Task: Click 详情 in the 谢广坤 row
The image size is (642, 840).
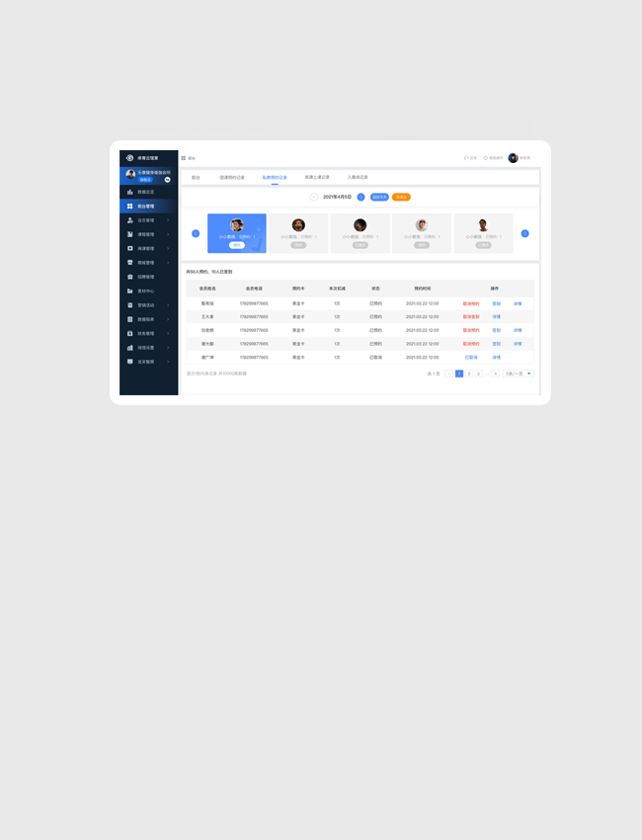Action: 497,358
